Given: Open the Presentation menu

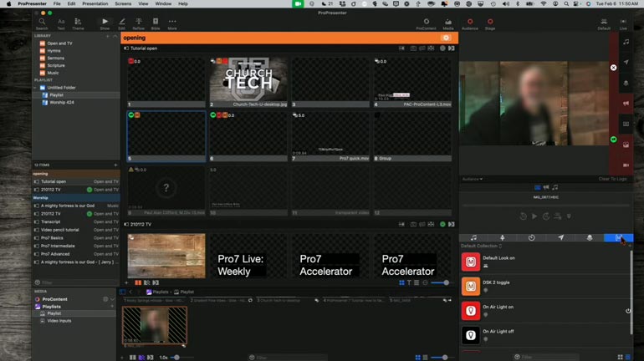Looking at the screenshot, I should pos(95,3).
